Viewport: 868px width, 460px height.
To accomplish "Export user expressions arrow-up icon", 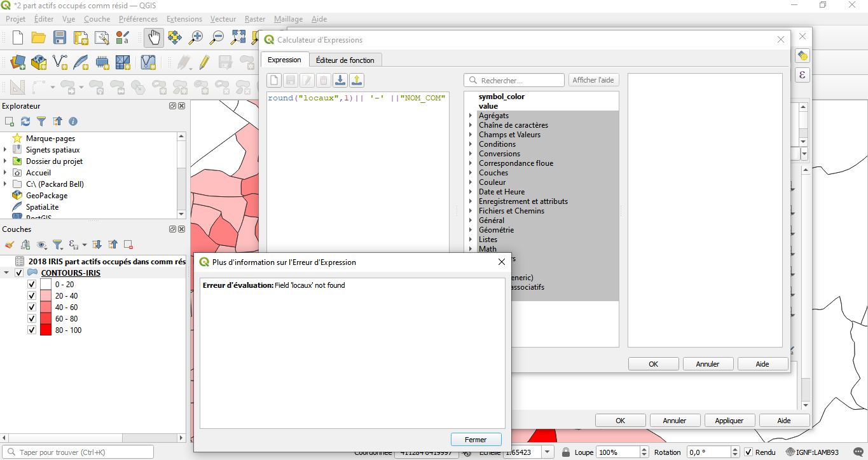I will click(357, 80).
